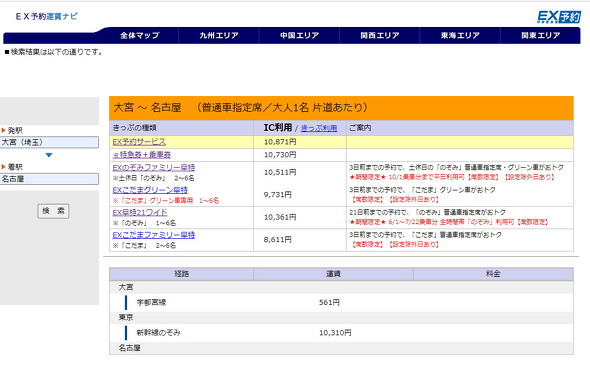The height and width of the screenshot is (365, 590).
Task: Click the 発駅 label
Action: coord(15,131)
